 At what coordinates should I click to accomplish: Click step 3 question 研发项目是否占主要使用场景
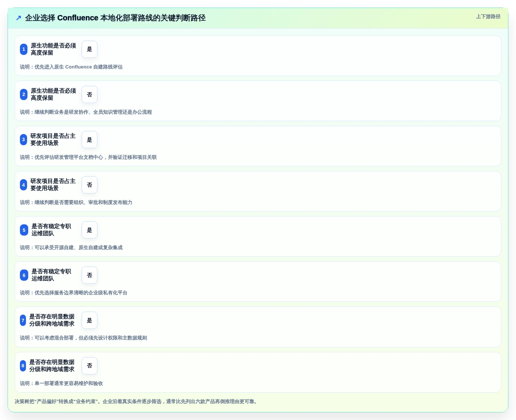53,140
